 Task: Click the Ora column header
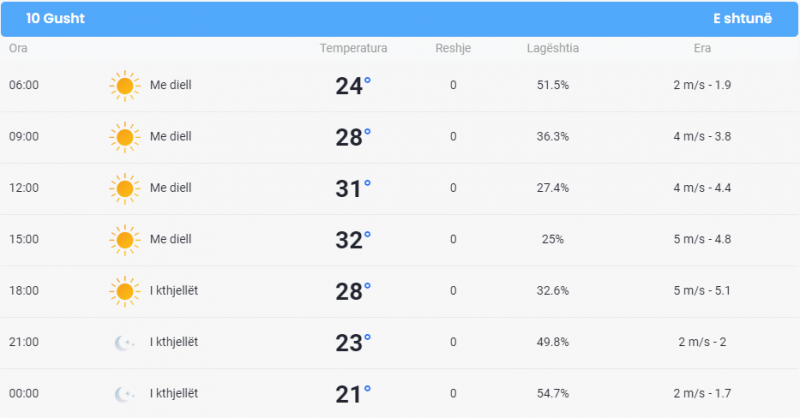point(18,48)
